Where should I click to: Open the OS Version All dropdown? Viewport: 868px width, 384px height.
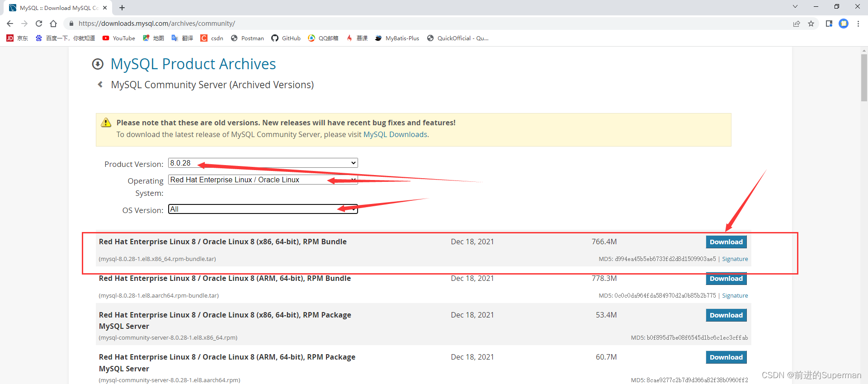(263, 209)
